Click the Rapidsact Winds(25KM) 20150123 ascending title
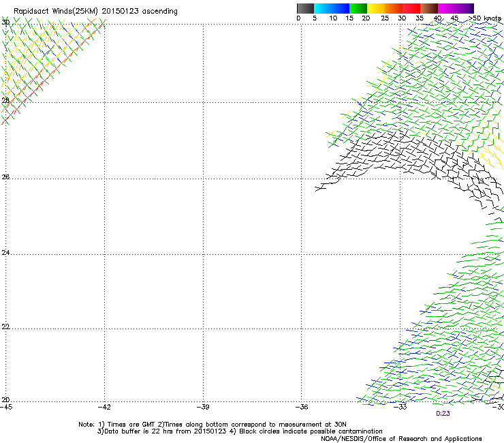 coord(95,12)
